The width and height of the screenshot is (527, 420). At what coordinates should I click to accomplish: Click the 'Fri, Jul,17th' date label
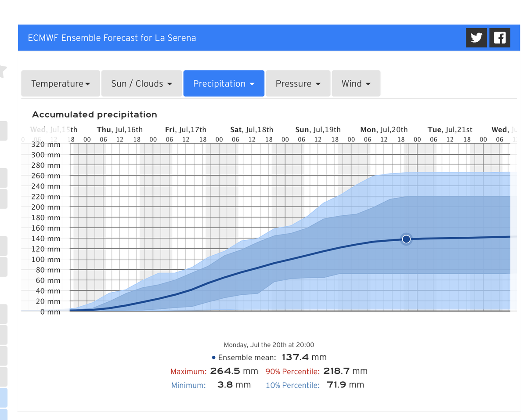tap(186, 130)
